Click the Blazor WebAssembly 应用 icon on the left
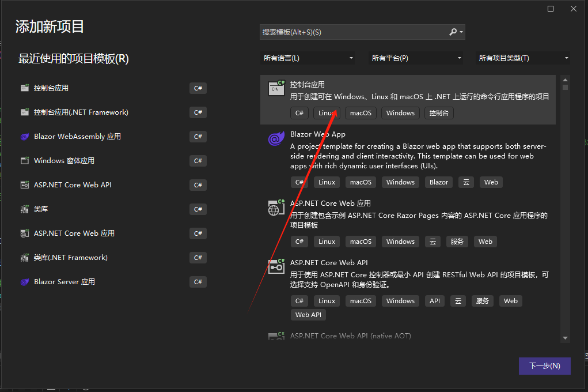The width and height of the screenshot is (588, 392). 24,136
